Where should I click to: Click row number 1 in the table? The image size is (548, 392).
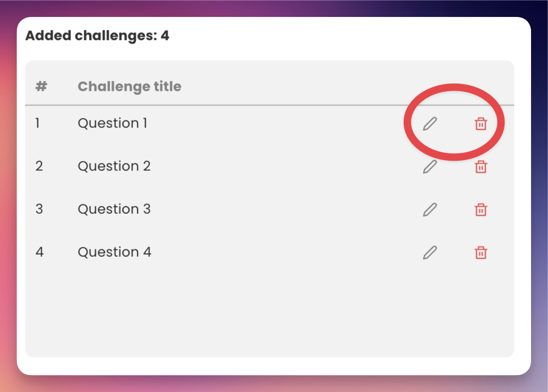[x=38, y=123]
